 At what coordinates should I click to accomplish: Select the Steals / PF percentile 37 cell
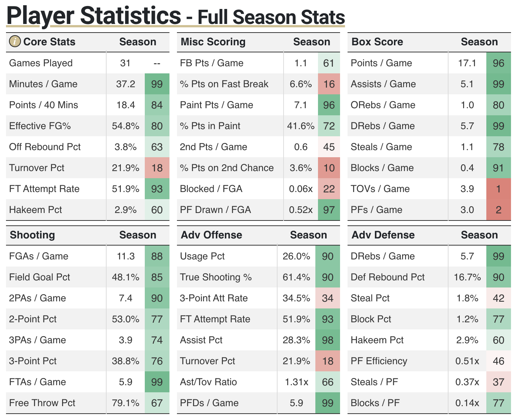pos(498,382)
